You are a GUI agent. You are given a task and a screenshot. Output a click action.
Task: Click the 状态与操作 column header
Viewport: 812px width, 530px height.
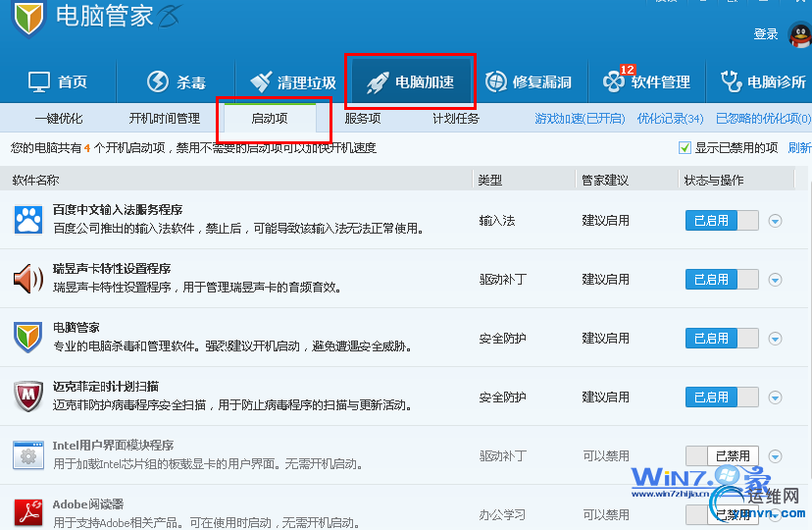[x=714, y=181]
